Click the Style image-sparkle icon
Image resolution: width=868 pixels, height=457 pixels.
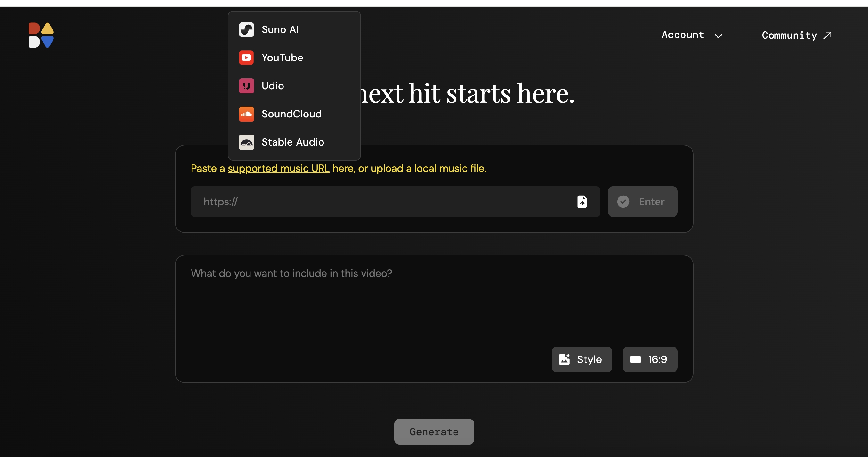(x=564, y=359)
